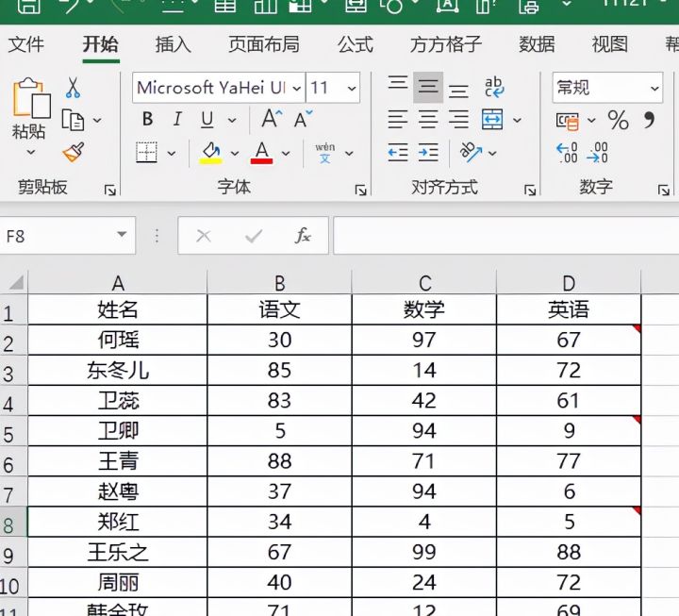Increase indent

tap(428, 153)
